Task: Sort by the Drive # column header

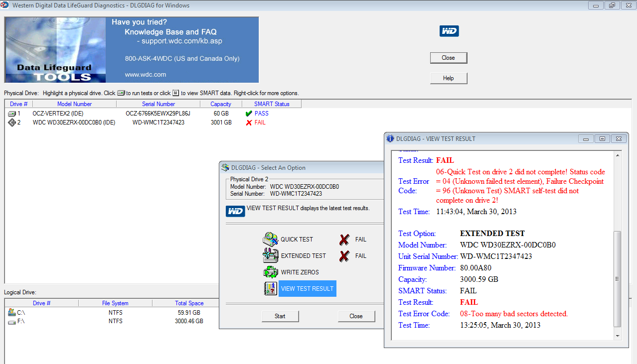Action: coord(19,104)
